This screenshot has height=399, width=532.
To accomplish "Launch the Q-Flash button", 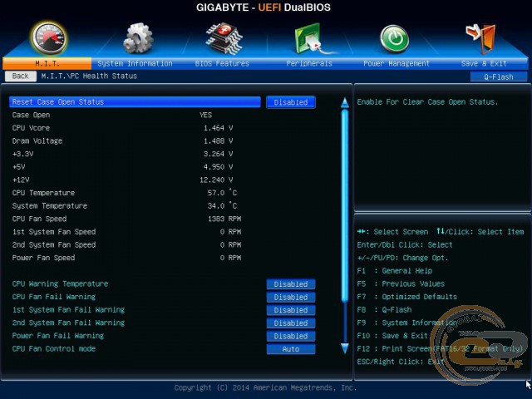I will (499, 76).
